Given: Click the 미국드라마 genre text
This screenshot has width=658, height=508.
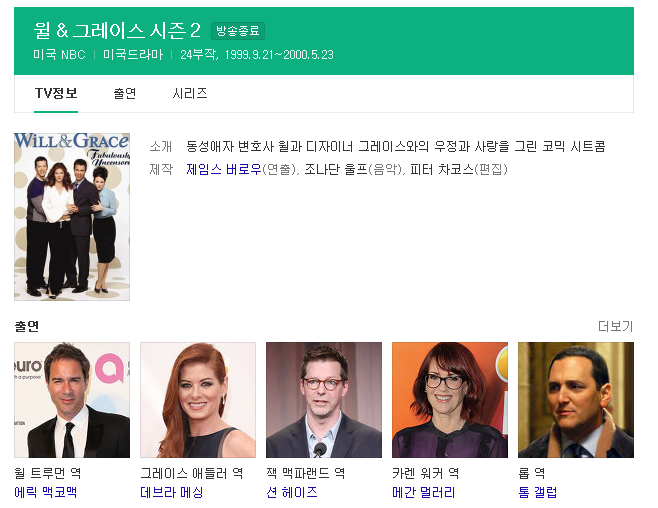Looking at the screenshot, I should pyautogui.click(x=133, y=55).
